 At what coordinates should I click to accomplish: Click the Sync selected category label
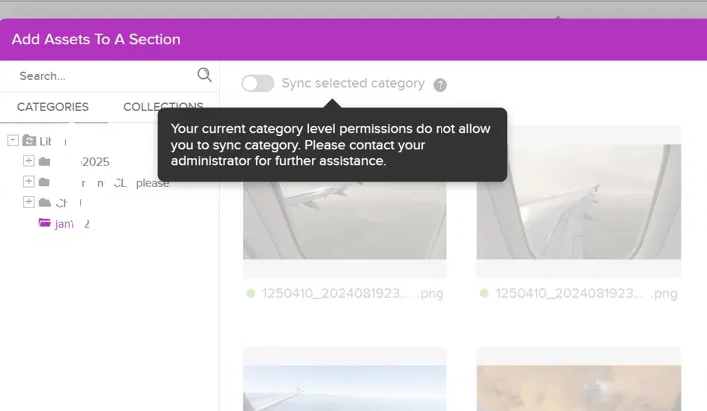(353, 83)
